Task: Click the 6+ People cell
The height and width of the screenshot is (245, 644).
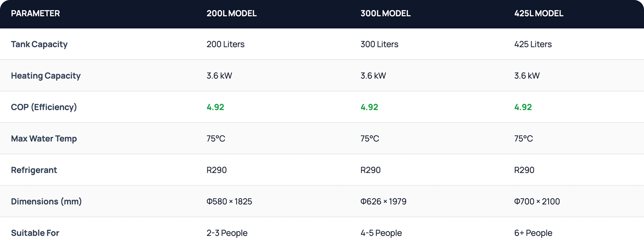Action: 533,233
